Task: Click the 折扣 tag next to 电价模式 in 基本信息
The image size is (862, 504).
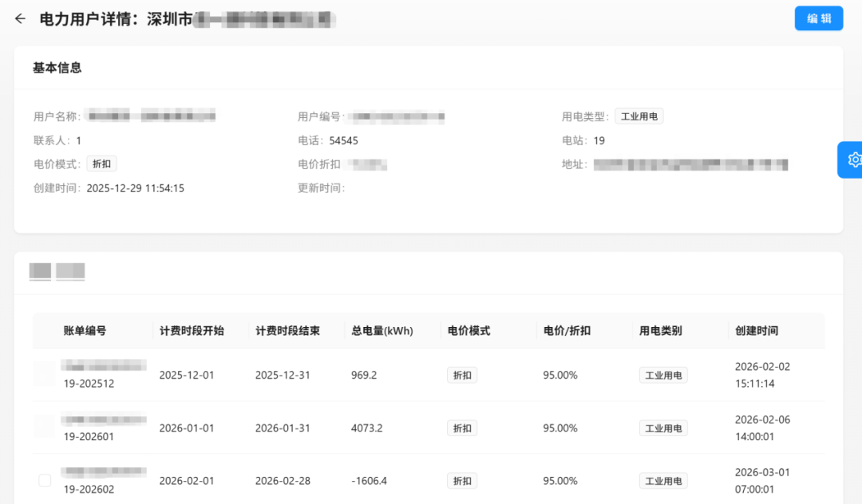Action: click(101, 164)
